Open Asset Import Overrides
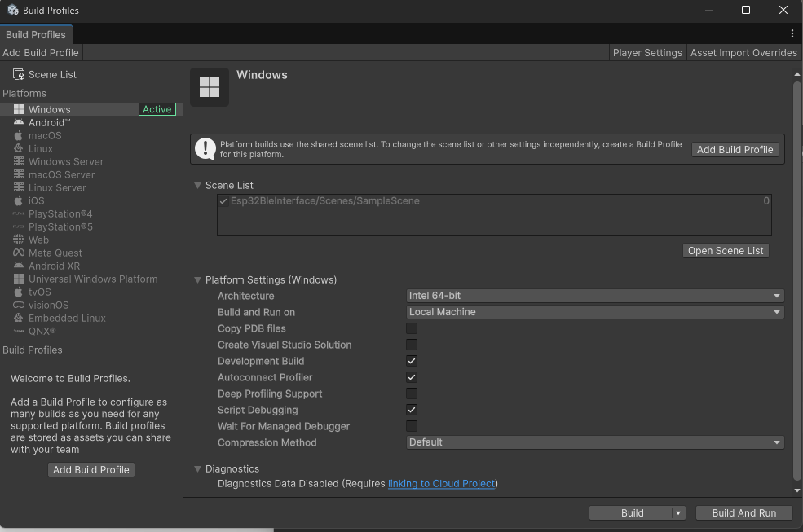The height and width of the screenshot is (532, 803). coord(743,52)
